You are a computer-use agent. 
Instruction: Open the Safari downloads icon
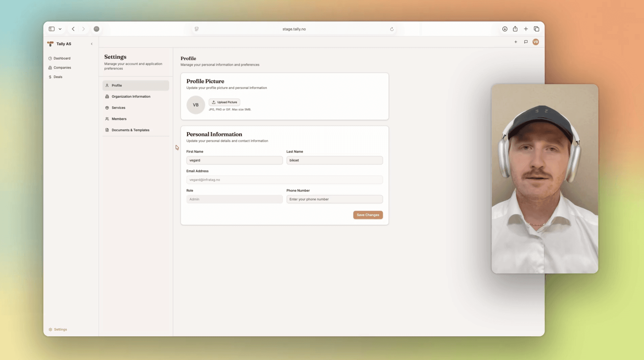pos(505,29)
